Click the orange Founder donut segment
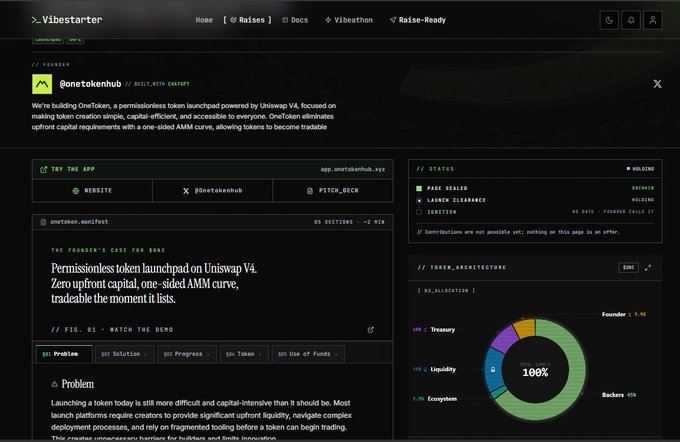The width and height of the screenshot is (680, 442). [x=525, y=328]
